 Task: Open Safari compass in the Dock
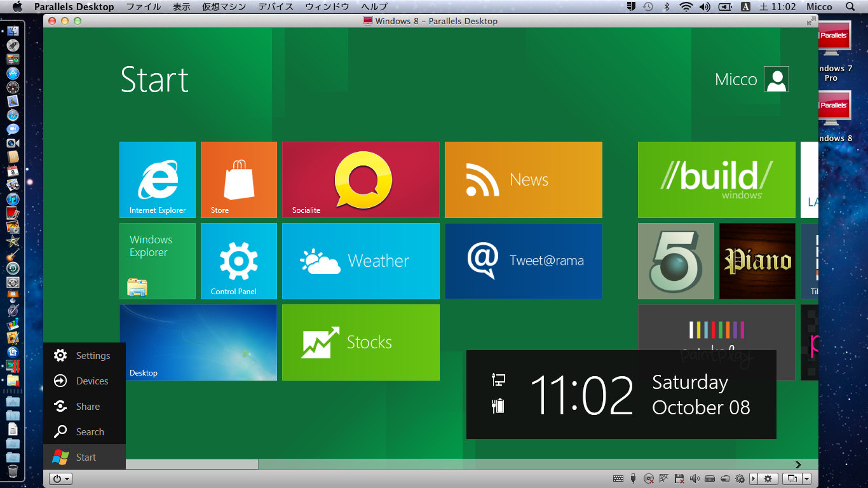pyautogui.click(x=13, y=115)
